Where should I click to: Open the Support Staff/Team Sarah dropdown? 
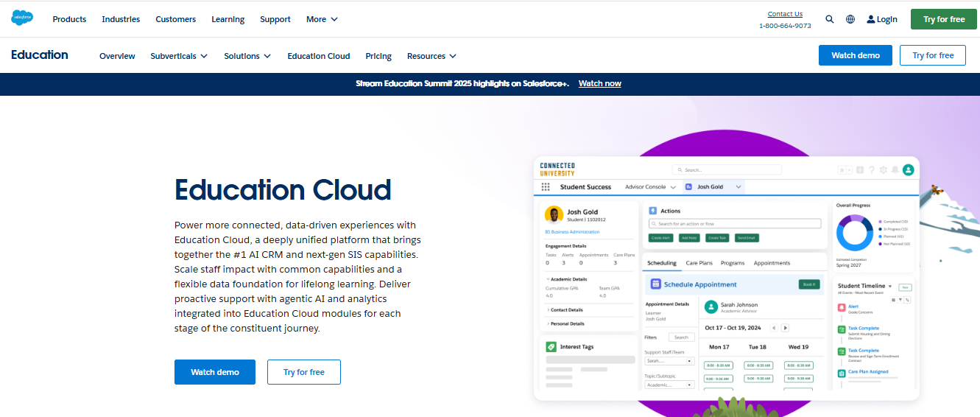coord(669,361)
